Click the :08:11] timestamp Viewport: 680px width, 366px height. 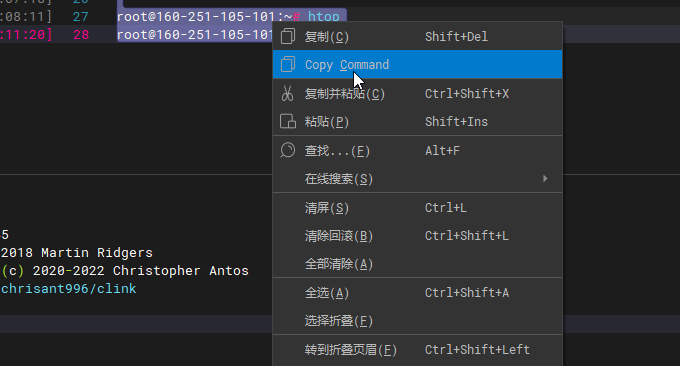(26, 17)
